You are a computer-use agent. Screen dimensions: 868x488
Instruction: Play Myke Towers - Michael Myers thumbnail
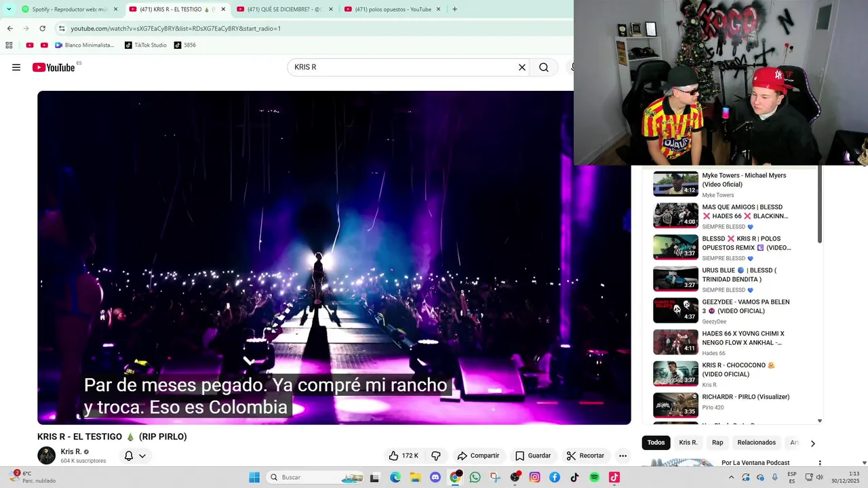(x=675, y=184)
